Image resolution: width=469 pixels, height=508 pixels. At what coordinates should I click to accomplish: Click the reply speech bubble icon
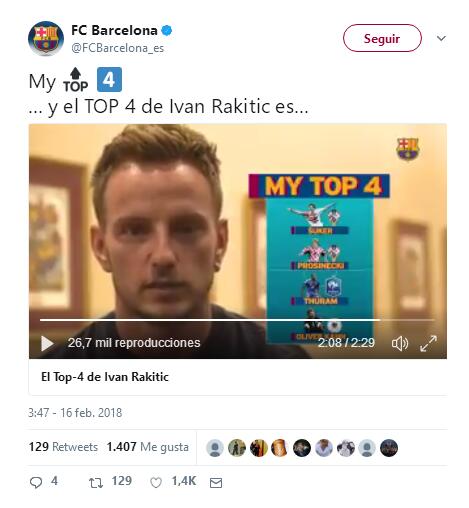tap(36, 482)
